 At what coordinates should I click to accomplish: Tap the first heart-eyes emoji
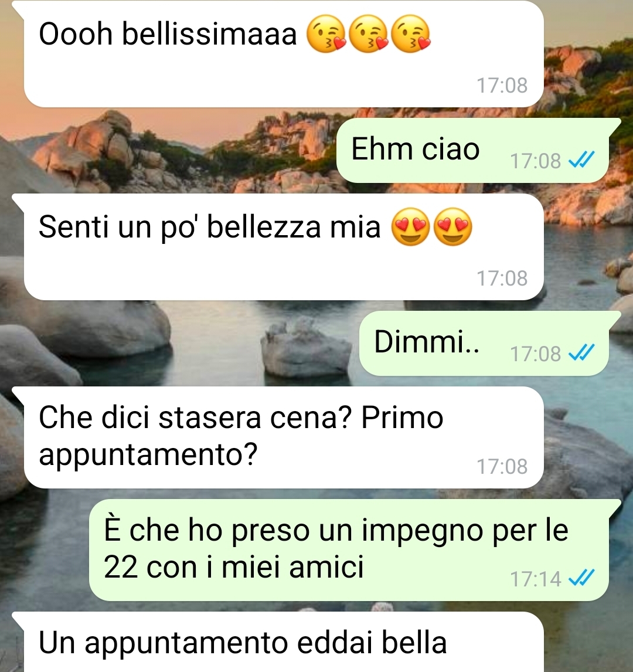pyautogui.click(x=410, y=227)
